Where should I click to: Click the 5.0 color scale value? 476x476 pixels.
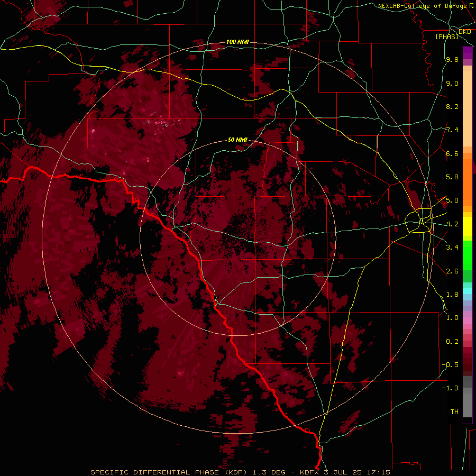coord(452,200)
